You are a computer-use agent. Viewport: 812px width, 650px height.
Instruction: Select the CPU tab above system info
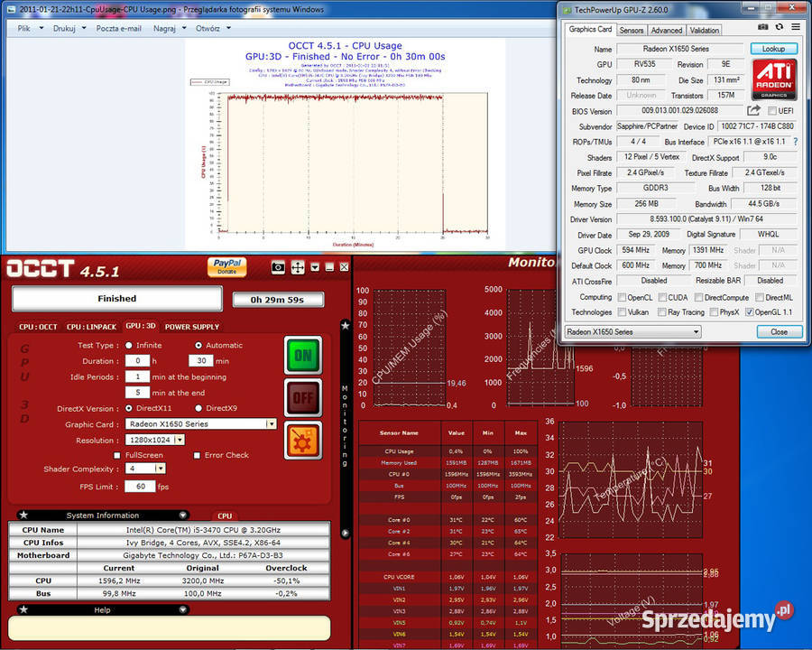(x=225, y=515)
